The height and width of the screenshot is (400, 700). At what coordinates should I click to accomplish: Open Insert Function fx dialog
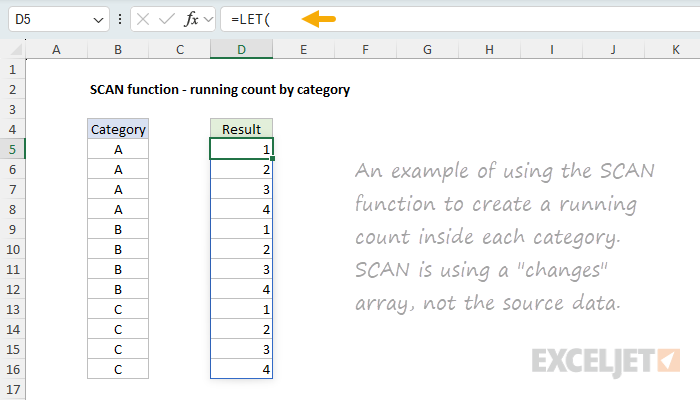coord(192,19)
